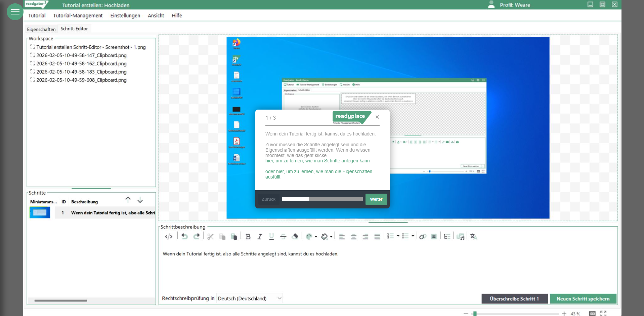The height and width of the screenshot is (316, 644).
Task: Toggle italic formatting
Action: coord(260,237)
